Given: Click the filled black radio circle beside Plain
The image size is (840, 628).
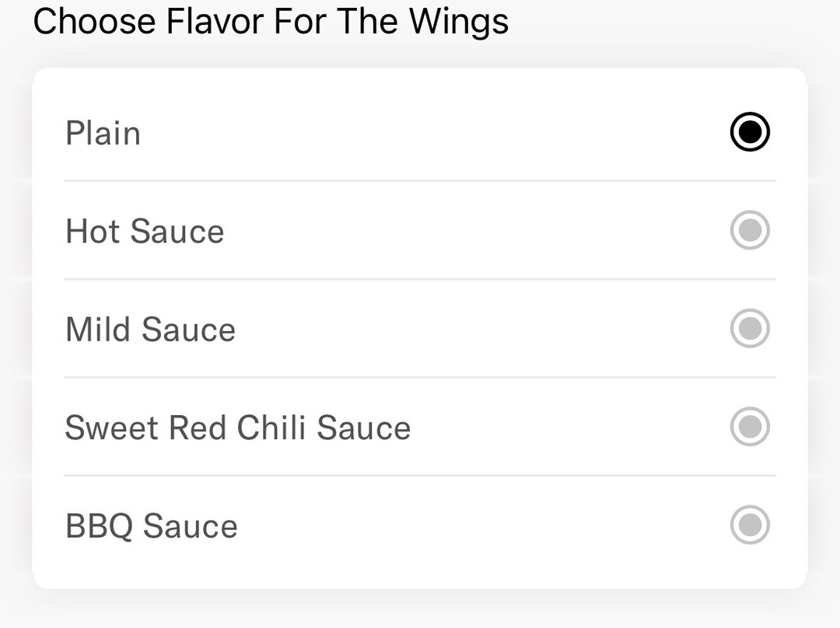Looking at the screenshot, I should [750, 132].
